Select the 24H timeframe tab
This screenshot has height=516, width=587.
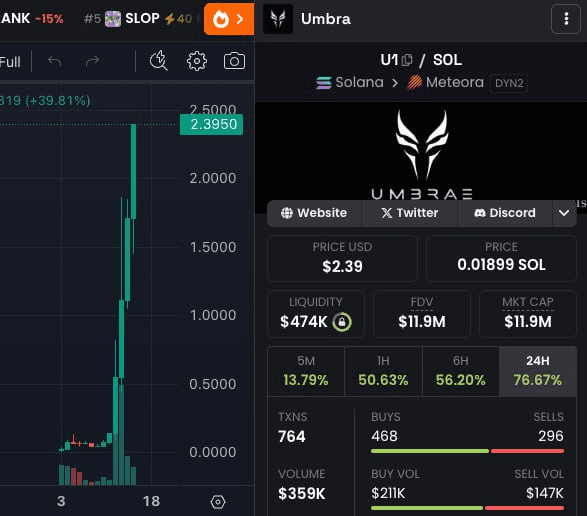(x=538, y=371)
